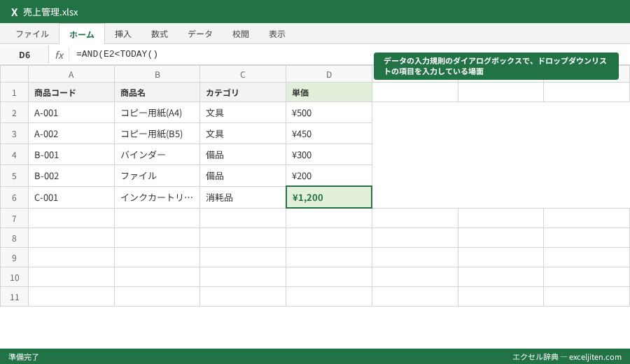Select row 8 header
Viewport: 630px width, 364px height.
click(x=14, y=238)
